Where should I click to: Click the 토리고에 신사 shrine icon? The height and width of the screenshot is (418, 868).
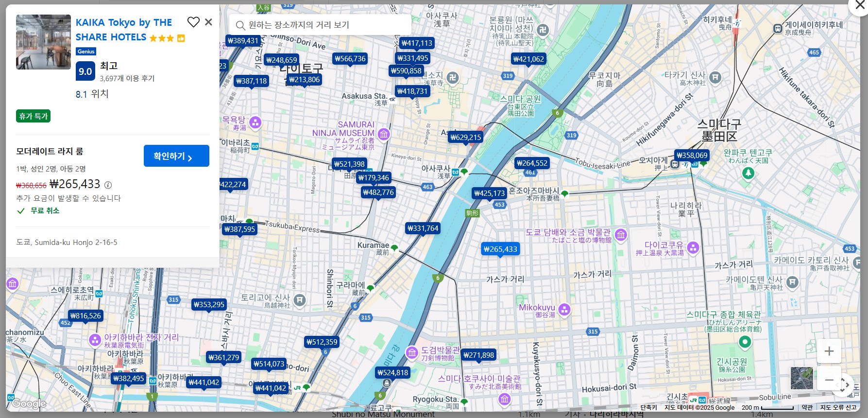click(x=300, y=300)
